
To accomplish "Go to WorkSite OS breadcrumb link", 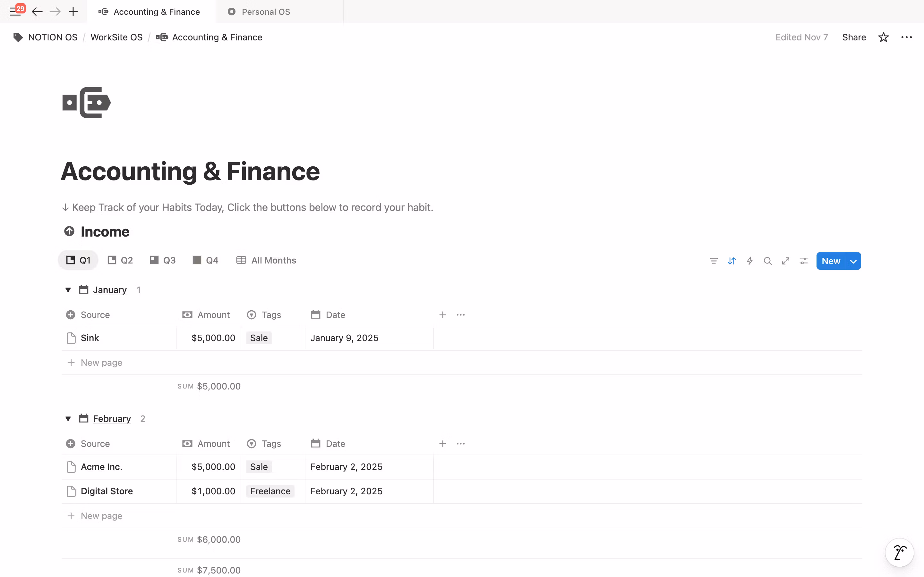I will (116, 38).
